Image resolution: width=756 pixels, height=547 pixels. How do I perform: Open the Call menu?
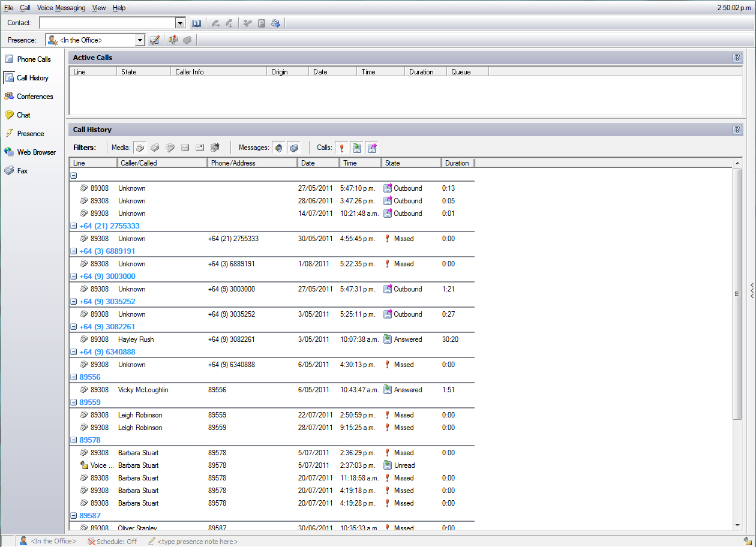25,8
